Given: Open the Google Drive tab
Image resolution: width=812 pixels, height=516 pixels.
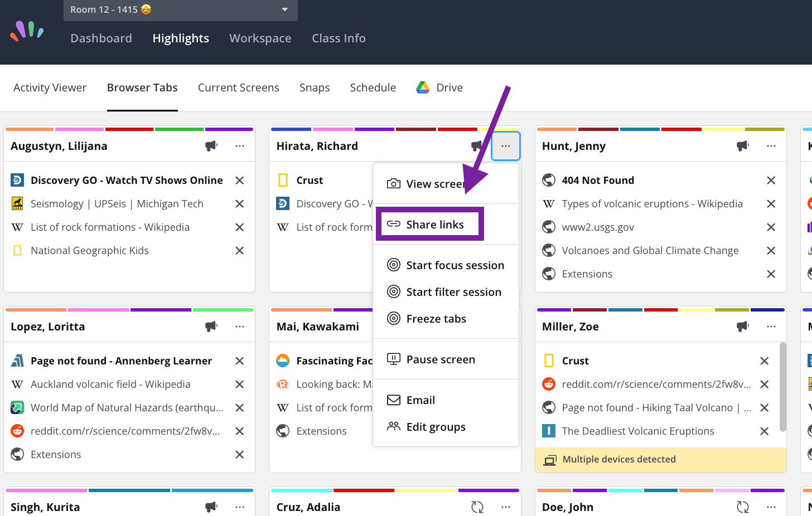Looking at the screenshot, I should (439, 87).
